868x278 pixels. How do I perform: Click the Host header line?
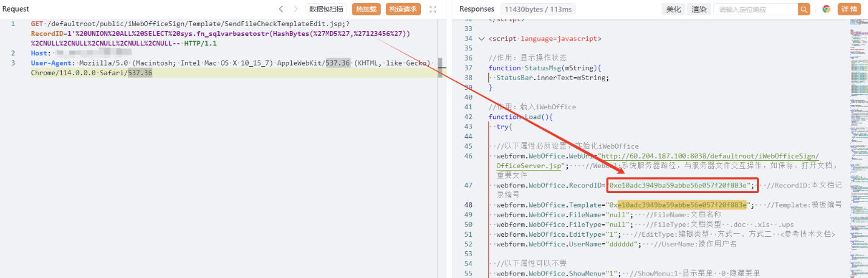[81, 53]
